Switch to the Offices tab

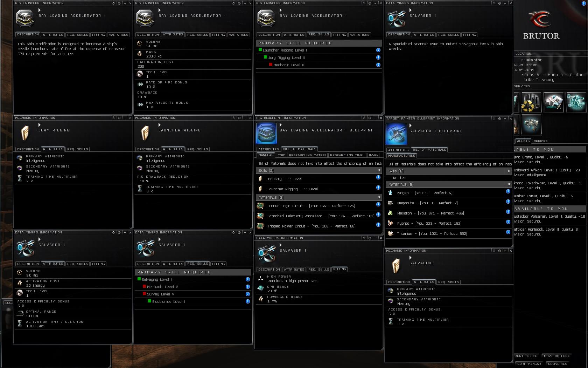540,141
